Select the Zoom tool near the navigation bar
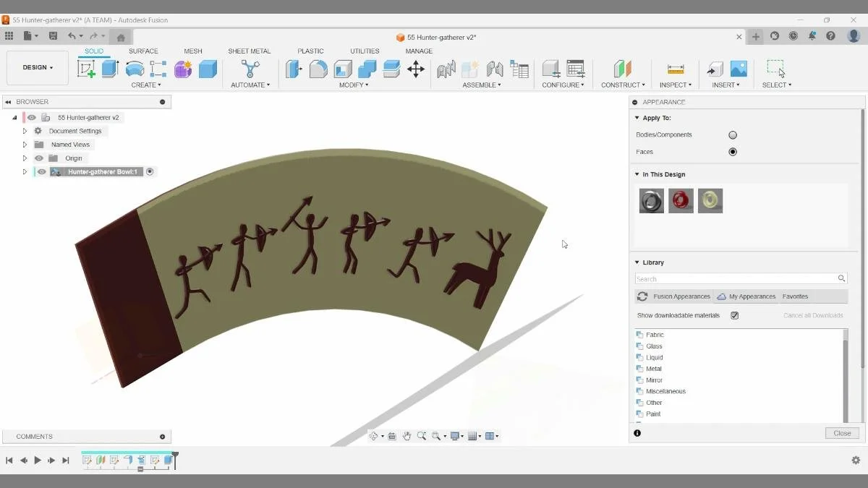 (x=422, y=435)
